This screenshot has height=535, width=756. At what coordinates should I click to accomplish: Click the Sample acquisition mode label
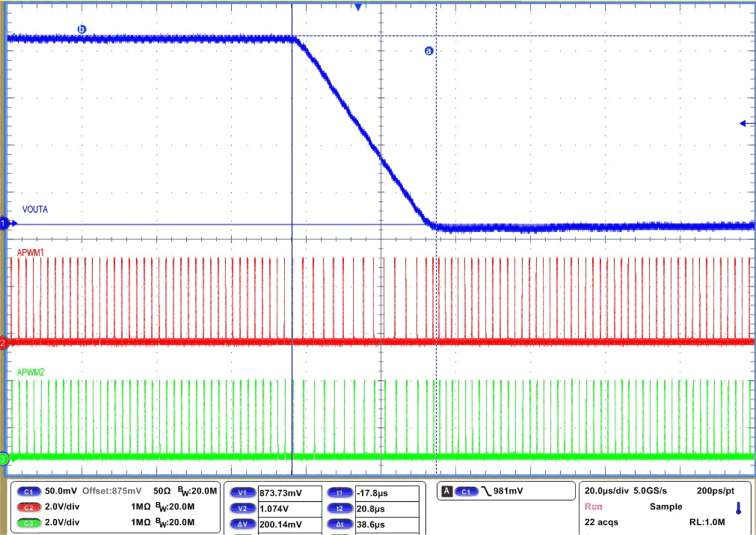point(666,506)
